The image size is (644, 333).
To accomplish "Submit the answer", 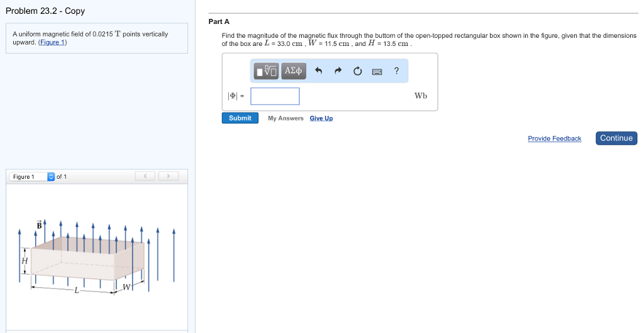I will tap(240, 118).
